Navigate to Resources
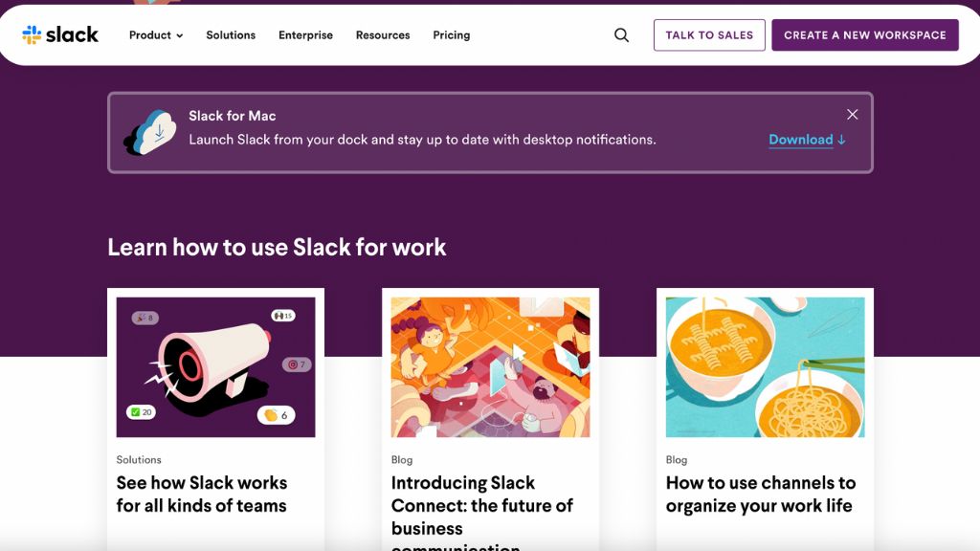The width and height of the screenshot is (980, 551). pos(382,34)
